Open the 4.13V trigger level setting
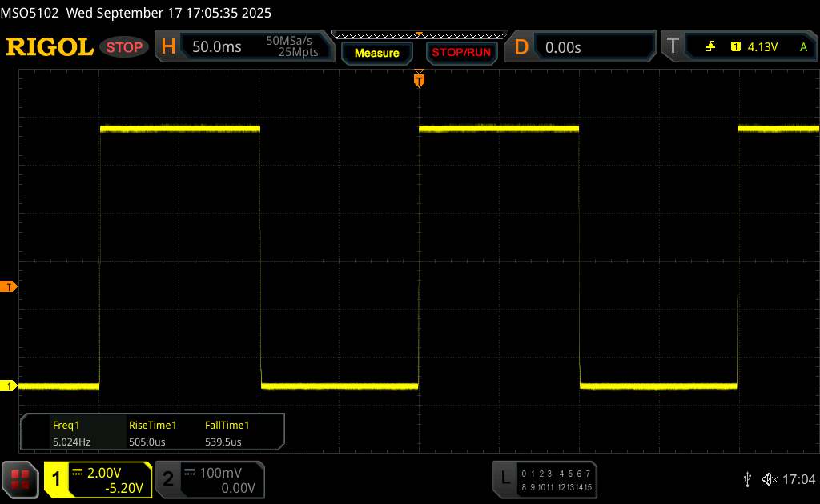The height and width of the screenshot is (504, 820). (x=762, y=47)
